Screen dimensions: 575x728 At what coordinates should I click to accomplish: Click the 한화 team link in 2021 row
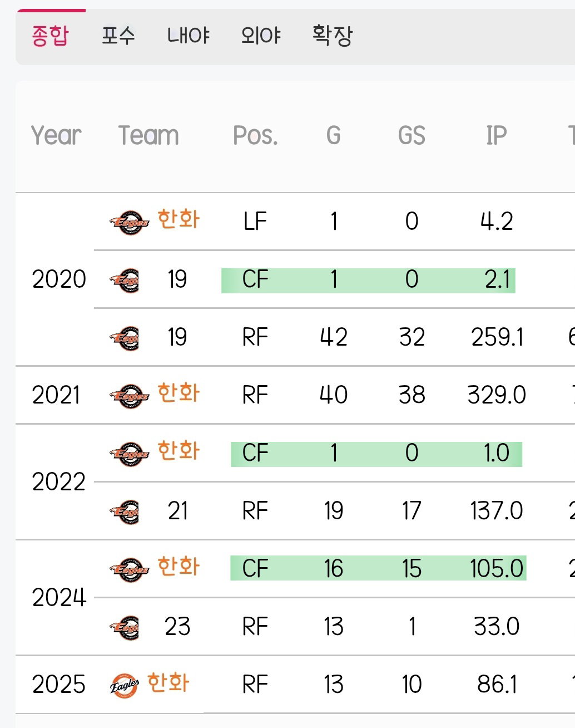pyautogui.click(x=179, y=393)
